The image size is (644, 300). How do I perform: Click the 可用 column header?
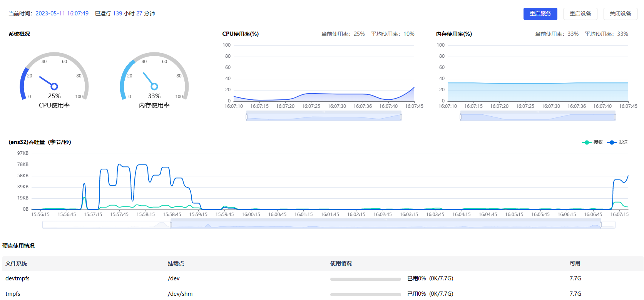pyautogui.click(x=575, y=263)
